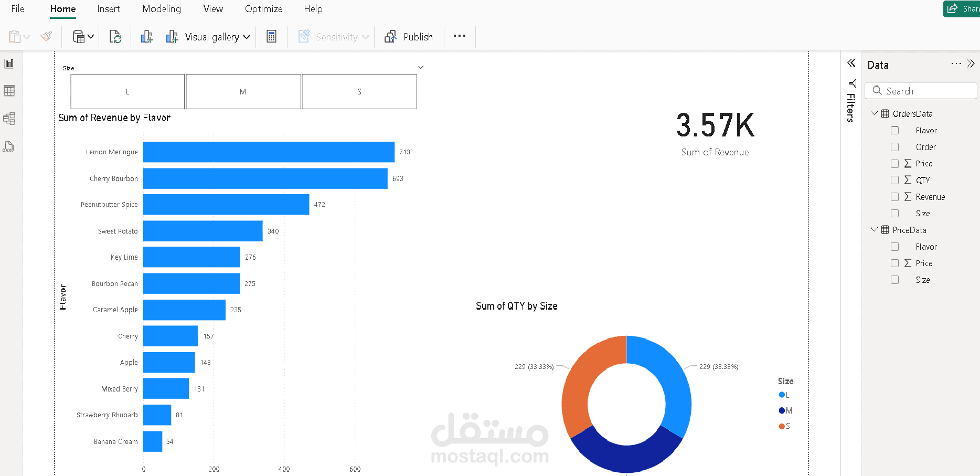Open the Sensitivity dropdown arrow
Screen dimensions: 980x476
click(x=366, y=37)
